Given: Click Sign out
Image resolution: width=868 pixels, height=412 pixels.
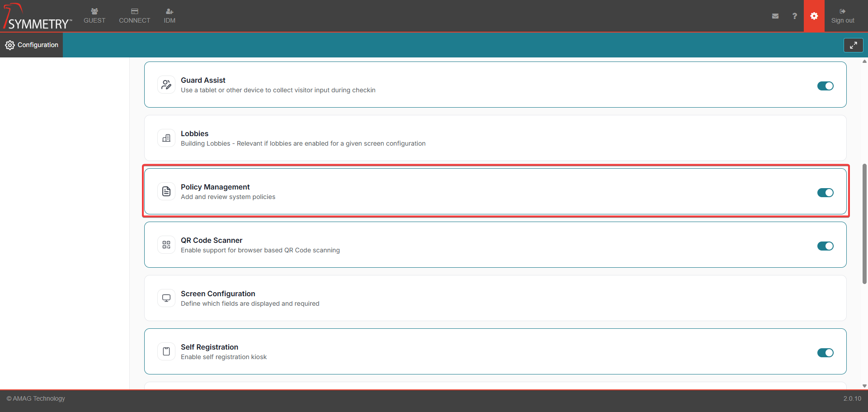Looking at the screenshot, I should [x=843, y=16].
